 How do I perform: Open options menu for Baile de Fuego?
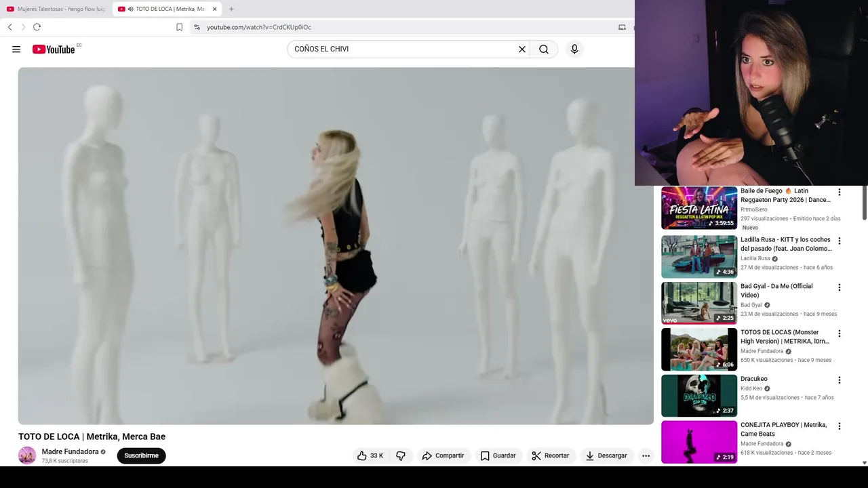pos(840,192)
